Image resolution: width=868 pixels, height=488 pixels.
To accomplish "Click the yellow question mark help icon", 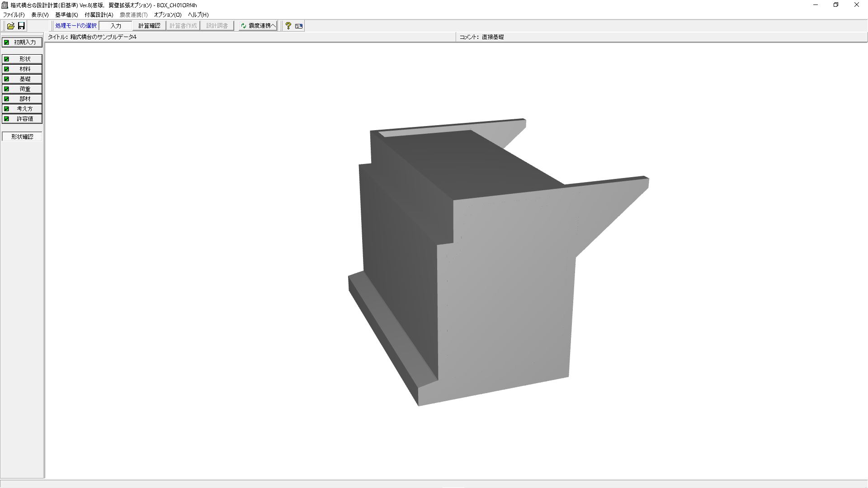I will point(288,26).
